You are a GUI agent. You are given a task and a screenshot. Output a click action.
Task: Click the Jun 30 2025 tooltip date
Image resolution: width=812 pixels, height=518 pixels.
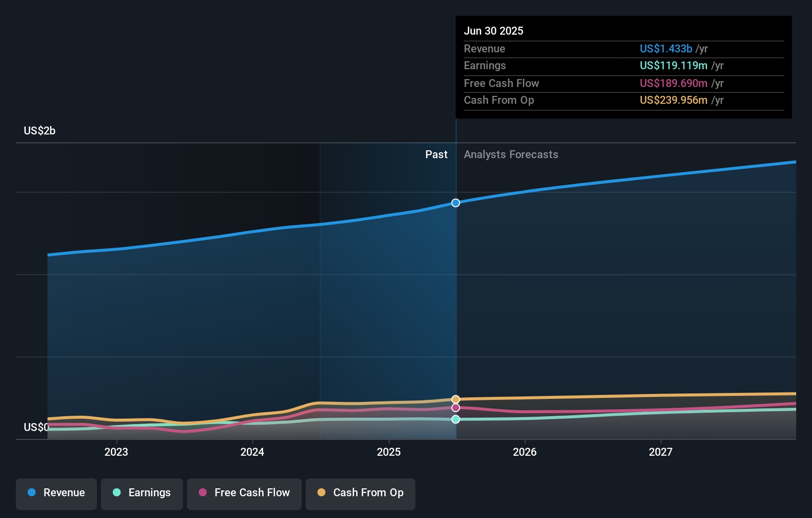tap(494, 31)
